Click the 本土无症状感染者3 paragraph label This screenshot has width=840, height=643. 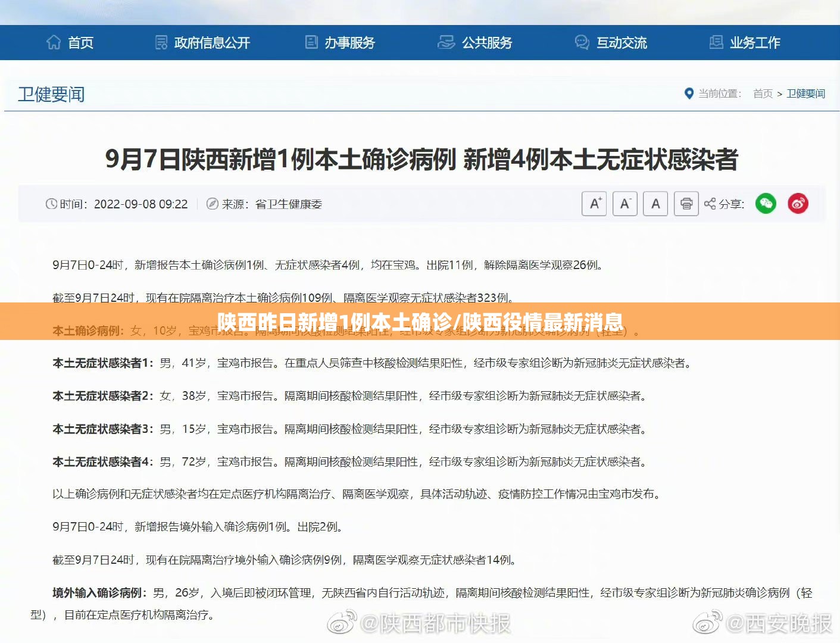104,429
